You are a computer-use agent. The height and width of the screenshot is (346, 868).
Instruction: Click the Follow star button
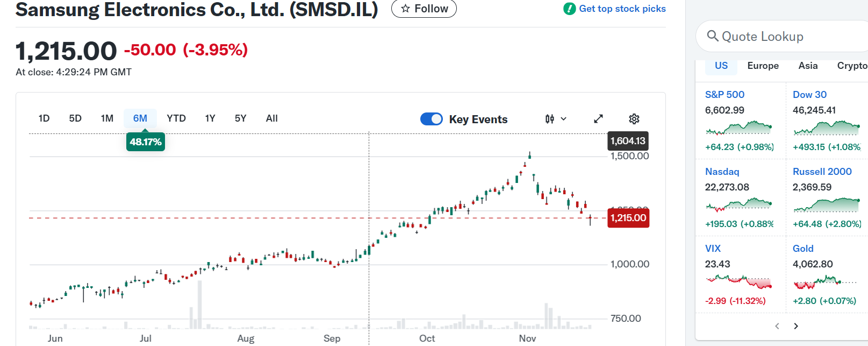(x=424, y=9)
